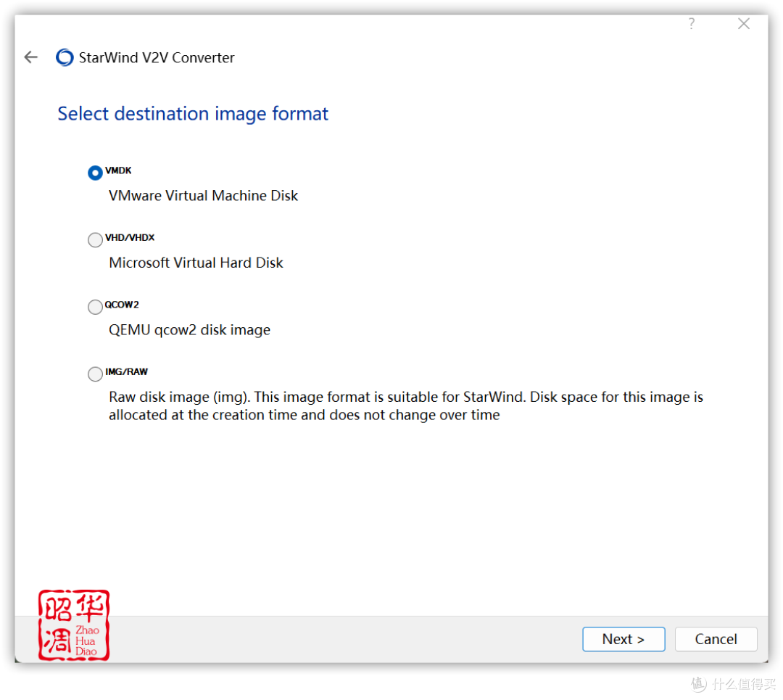The width and height of the screenshot is (783, 700).
Task: Click the bold QCOW2 option label
Action: pyautogui.click(x=122, y=305)
